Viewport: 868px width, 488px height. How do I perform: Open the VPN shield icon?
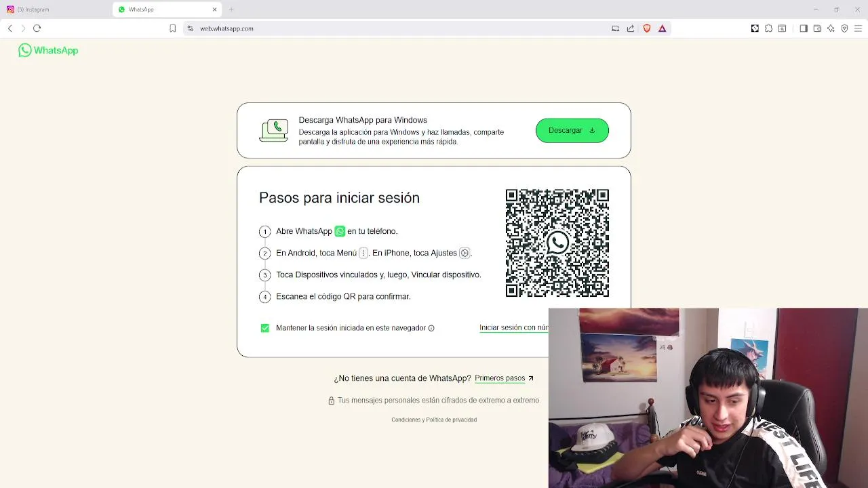coord(844,28)
